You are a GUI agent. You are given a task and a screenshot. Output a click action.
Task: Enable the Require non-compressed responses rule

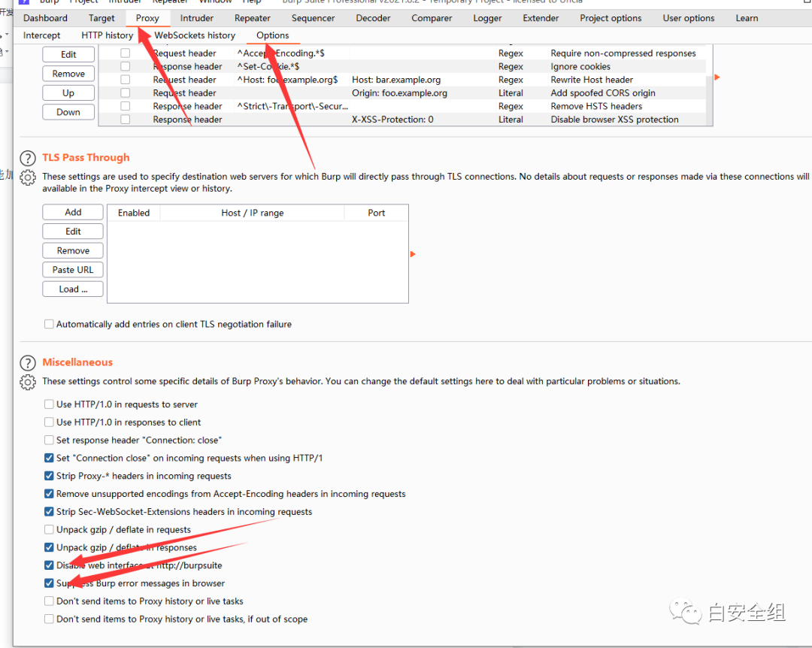(x=126, y=53)
